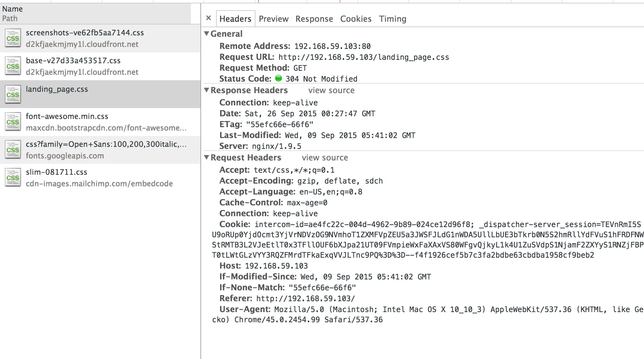Click green status indicator next to 304
The height and width of the screenshot is (359, 644).
(279, 79)
